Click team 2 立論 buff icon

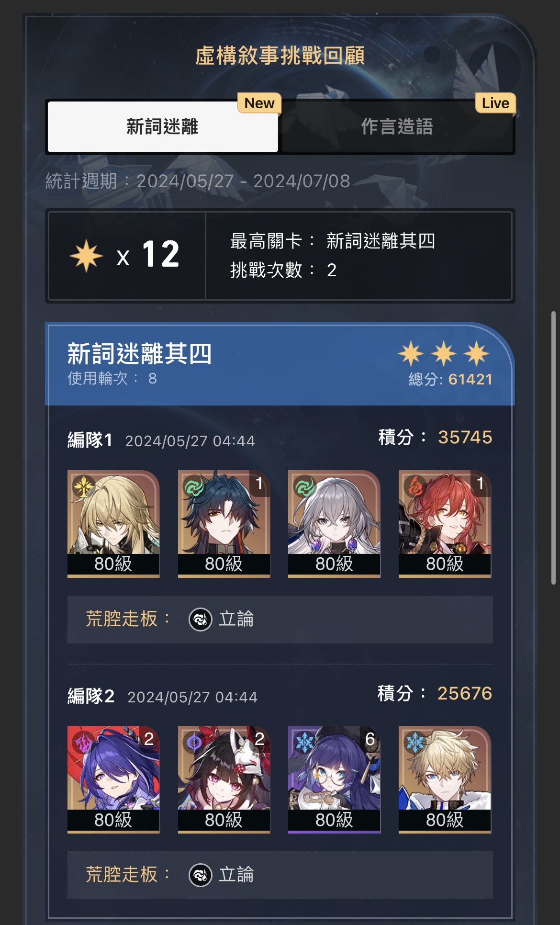(201, 875)
